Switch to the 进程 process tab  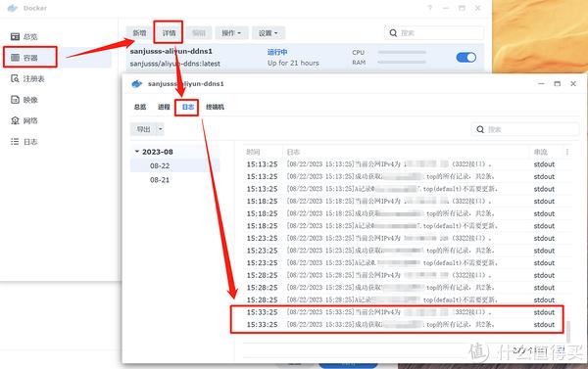pyautogui.click(x=164, y=107)
